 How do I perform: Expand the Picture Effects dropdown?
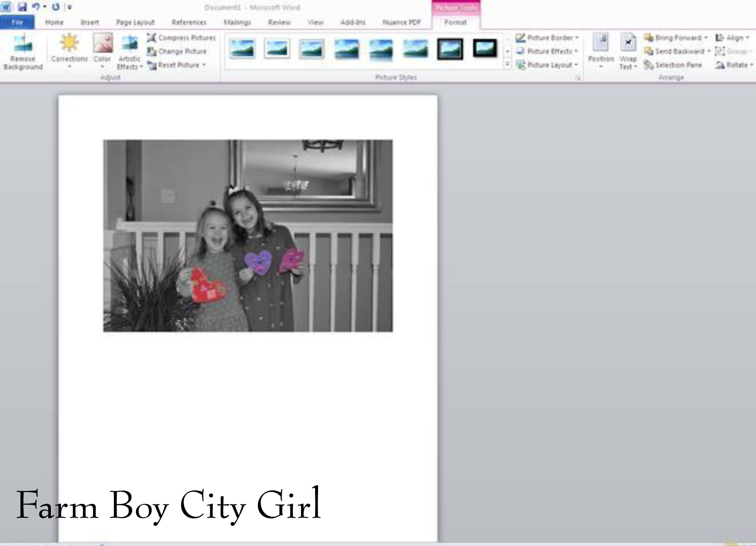[576, 52]
